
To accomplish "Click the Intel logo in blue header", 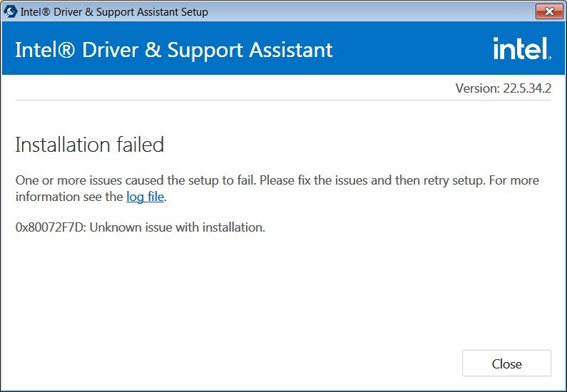I will tap(522, 48).
